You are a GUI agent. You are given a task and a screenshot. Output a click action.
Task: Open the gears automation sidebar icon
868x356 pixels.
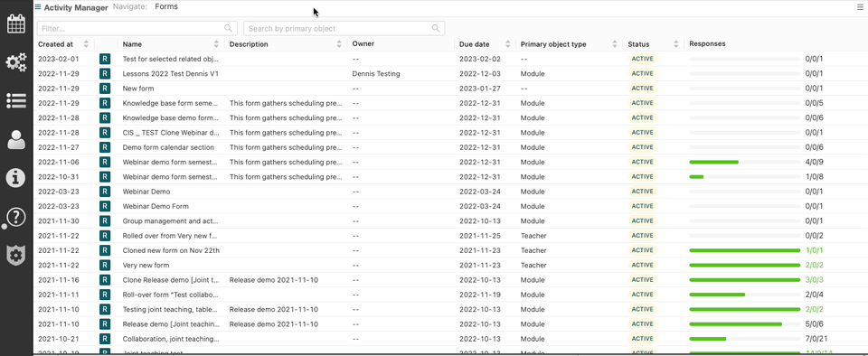pyautogui.click(x=16, y=62)
